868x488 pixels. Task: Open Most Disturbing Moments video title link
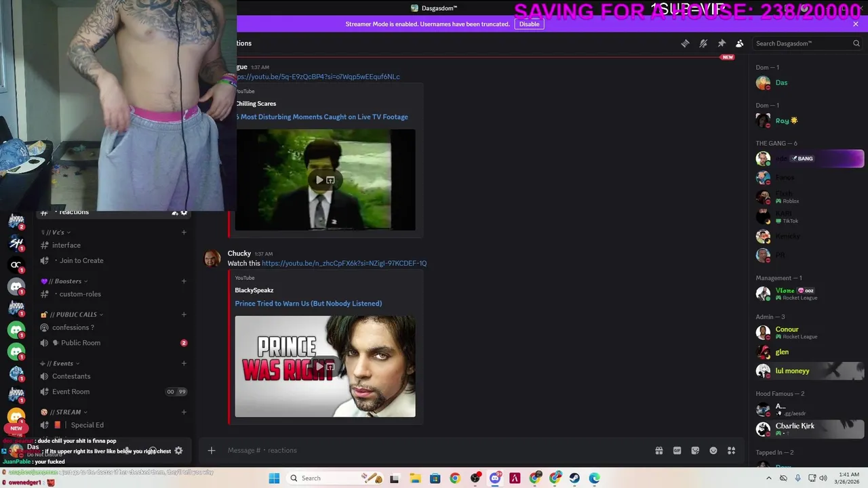[x=323, y=117]
